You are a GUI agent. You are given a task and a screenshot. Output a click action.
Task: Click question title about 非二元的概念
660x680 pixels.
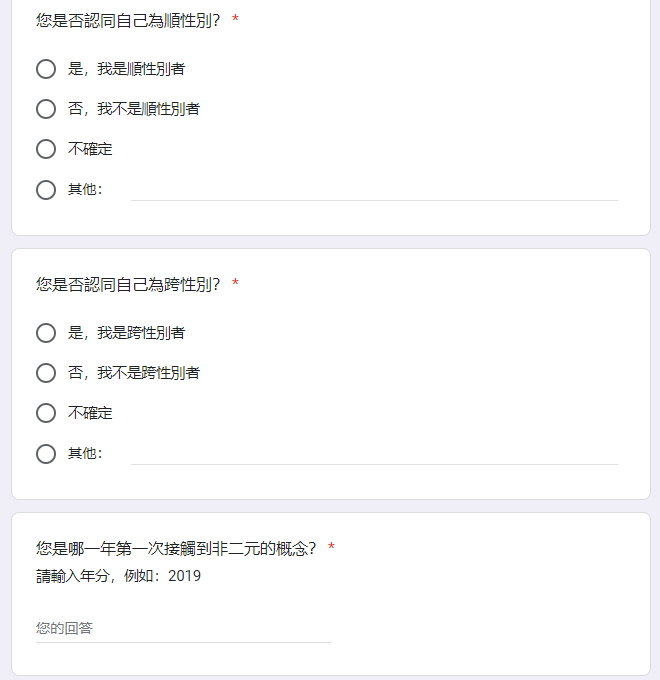176,549
